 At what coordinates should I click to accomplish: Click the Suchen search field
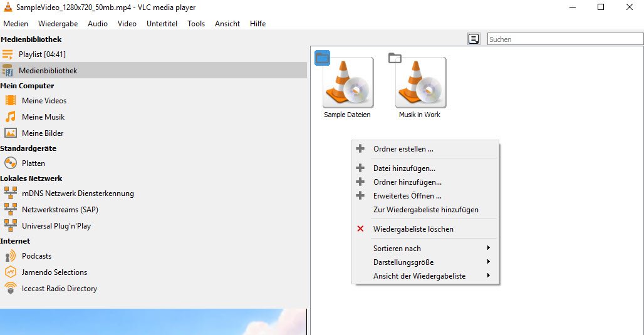coord(565,39)
